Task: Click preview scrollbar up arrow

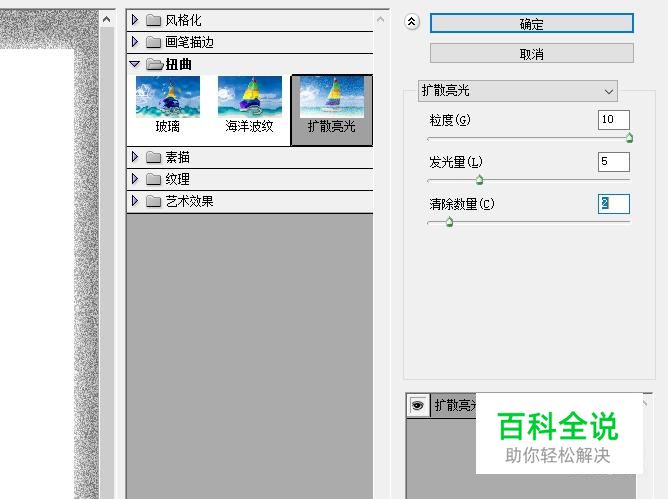Action: coord(107,19)
